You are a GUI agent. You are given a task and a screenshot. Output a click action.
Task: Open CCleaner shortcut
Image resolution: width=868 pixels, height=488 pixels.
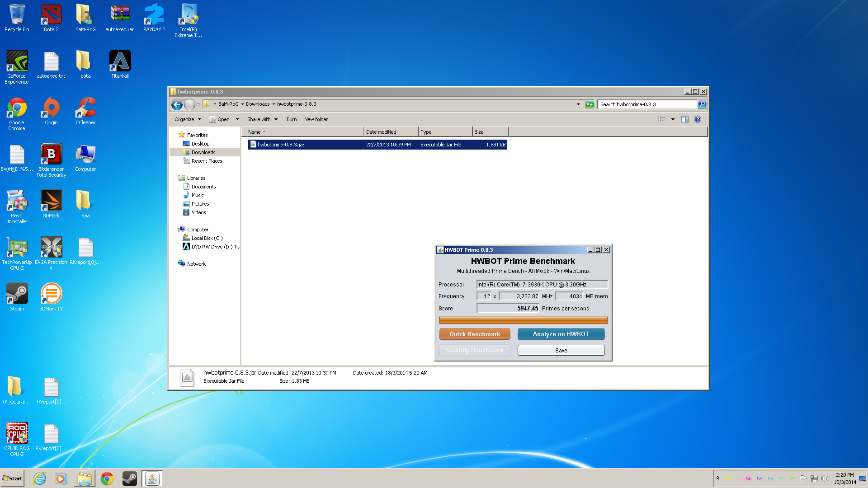tap(85, 111)
